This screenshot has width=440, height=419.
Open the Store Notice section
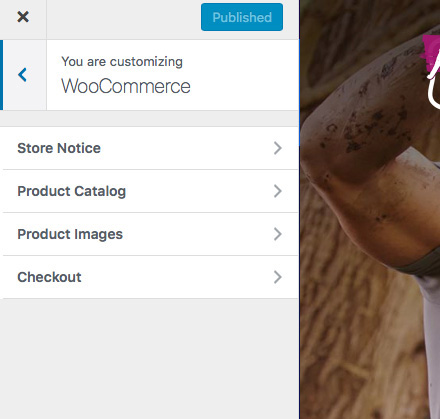(x=149, y=148)
